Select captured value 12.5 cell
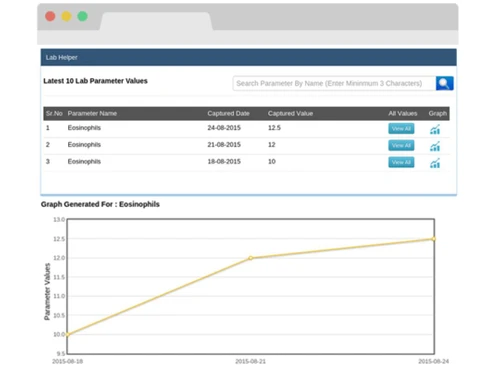 click(274, 128)
